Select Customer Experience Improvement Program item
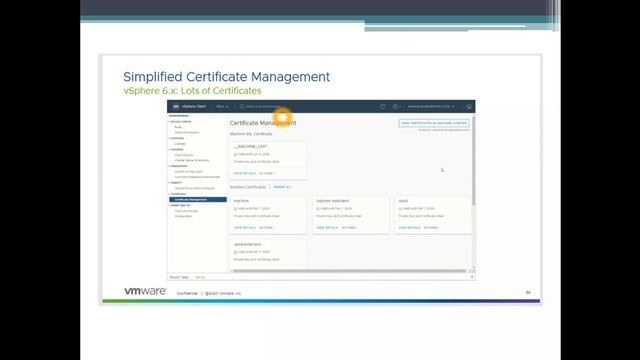The height and width of the screenshot is (360, 640). 197,177
